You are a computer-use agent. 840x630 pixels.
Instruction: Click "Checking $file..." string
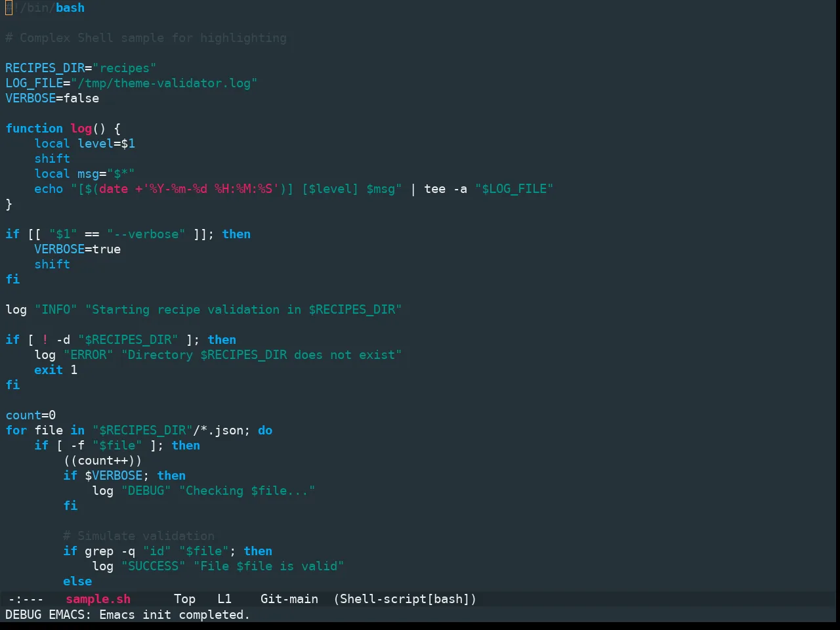[247, 491]
